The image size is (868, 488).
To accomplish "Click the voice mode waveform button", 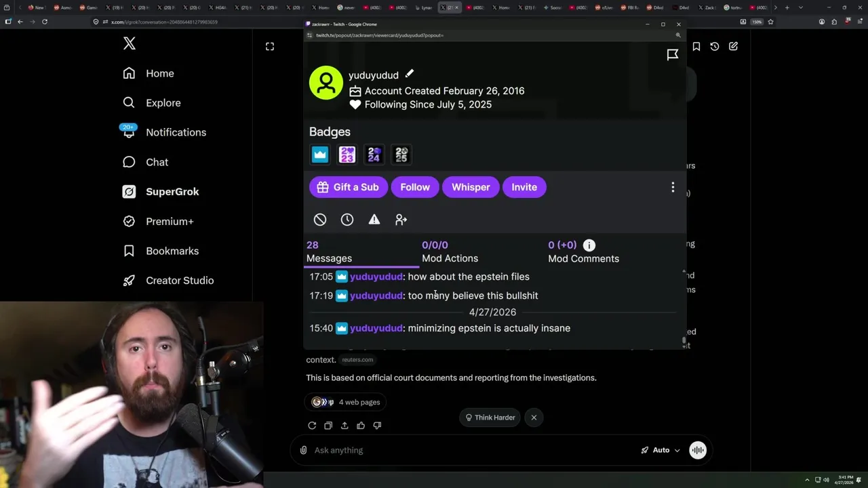I will coord(698,450).
